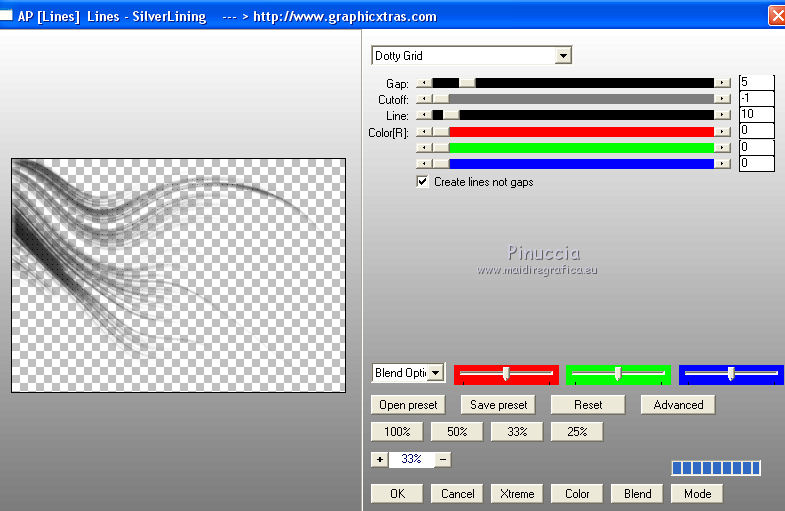Click the Gap slider right arrow
This screenshot has width=785, height=511.
[722, 83]
